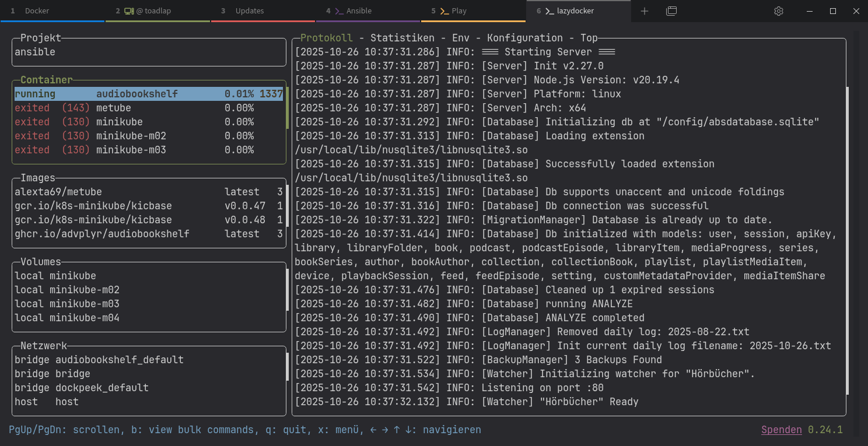
Task: Click the Spenden donate link
Action: (x=781, y=430)
